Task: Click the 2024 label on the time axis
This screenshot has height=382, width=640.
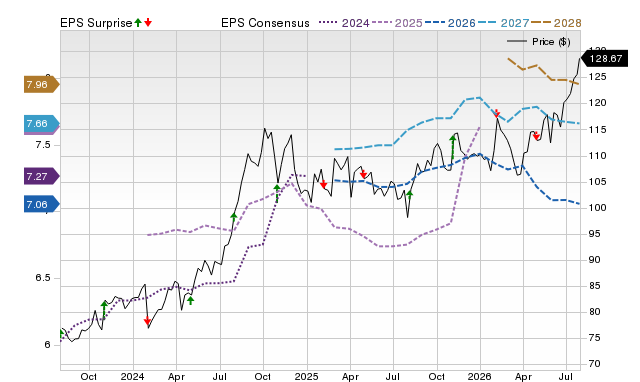Action: 132,376
